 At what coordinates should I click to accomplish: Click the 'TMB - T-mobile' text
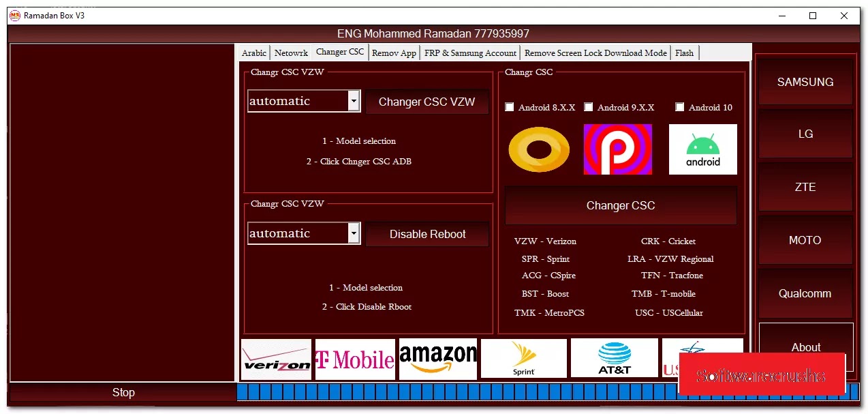click(664, 293)
